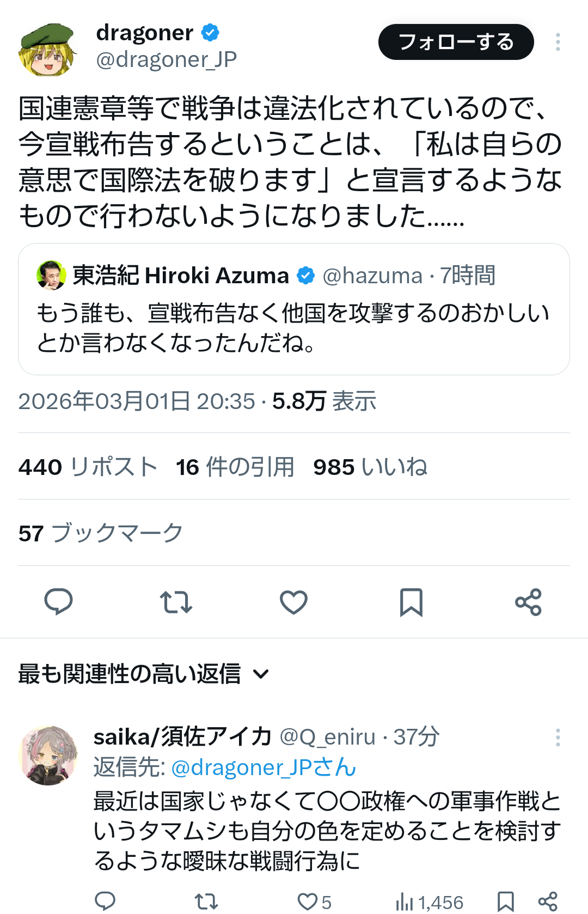Repost saika's reply
The image size is (588, 914).
pyautogui.click(x=206, y=901)
